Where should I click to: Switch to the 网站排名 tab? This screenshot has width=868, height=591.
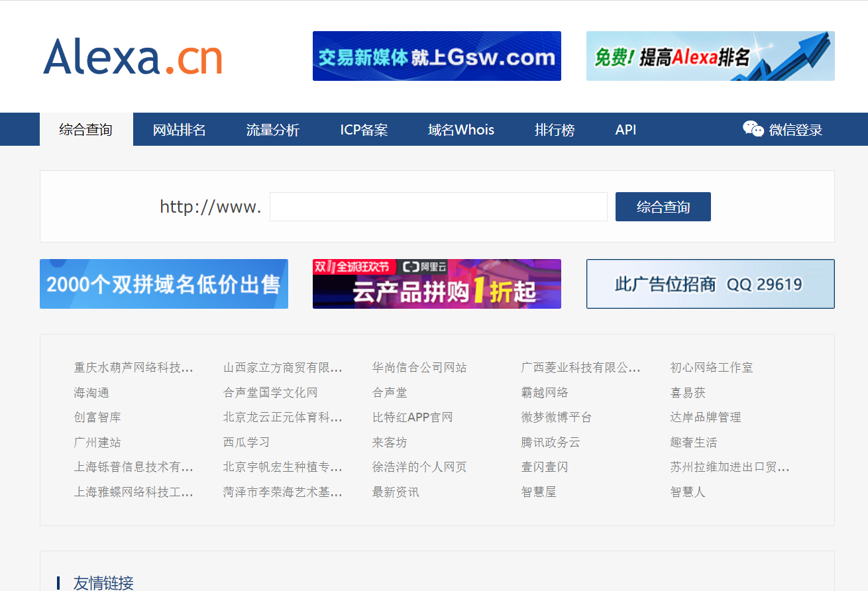tap(179, 130)
